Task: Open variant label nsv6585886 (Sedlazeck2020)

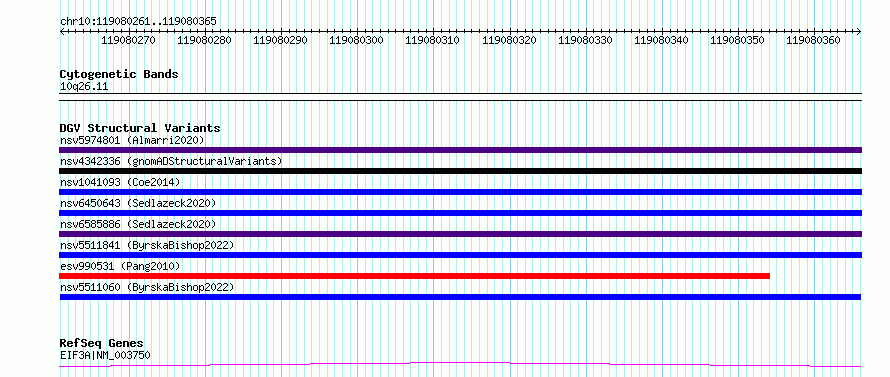Action: pos(138,224)
